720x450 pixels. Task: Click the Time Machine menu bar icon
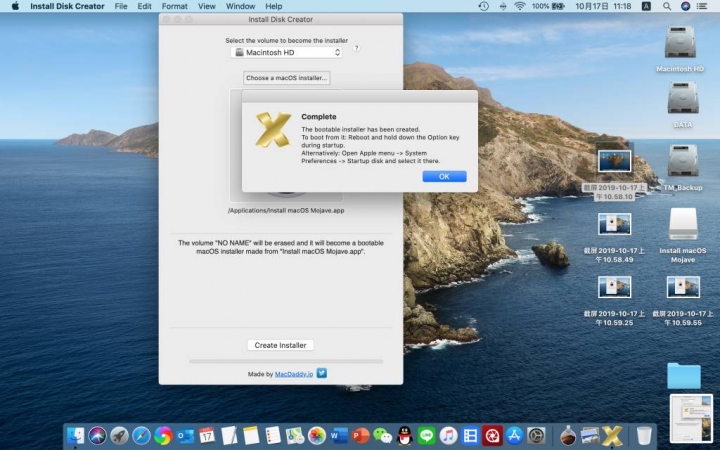484,6
